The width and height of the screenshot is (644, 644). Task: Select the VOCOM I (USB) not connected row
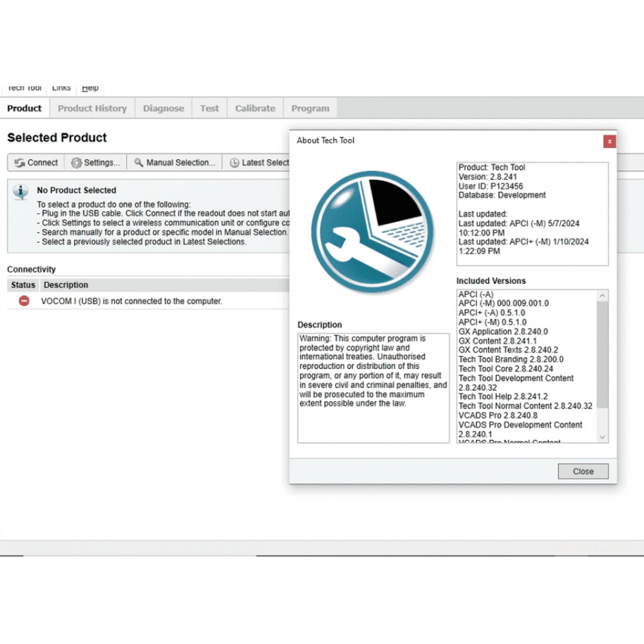(148, 301)
